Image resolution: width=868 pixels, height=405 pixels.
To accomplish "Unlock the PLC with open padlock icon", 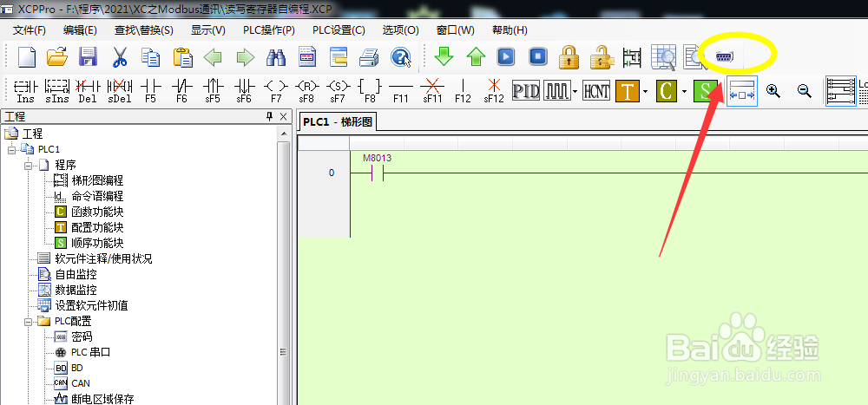I will click(x=601, y=57).
